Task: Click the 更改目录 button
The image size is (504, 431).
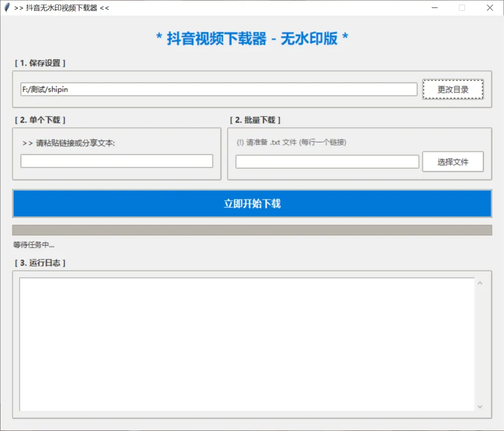Action: tap(453, 89)
